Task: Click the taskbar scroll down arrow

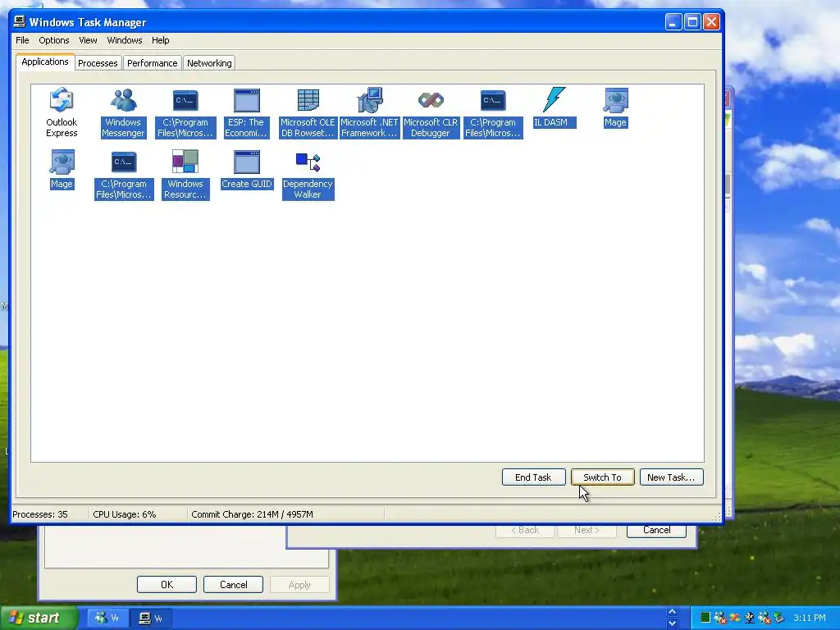Action: pyautogui.click(x=673, y=623)
